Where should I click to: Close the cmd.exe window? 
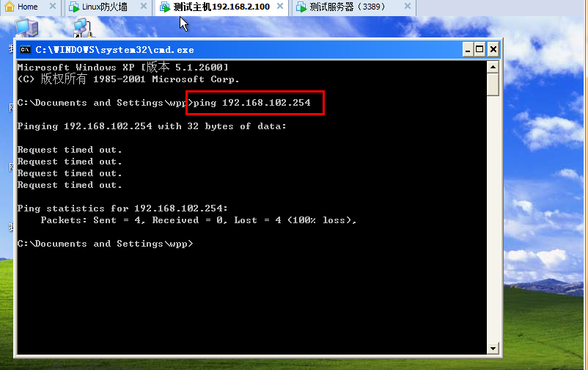point(493,50)
